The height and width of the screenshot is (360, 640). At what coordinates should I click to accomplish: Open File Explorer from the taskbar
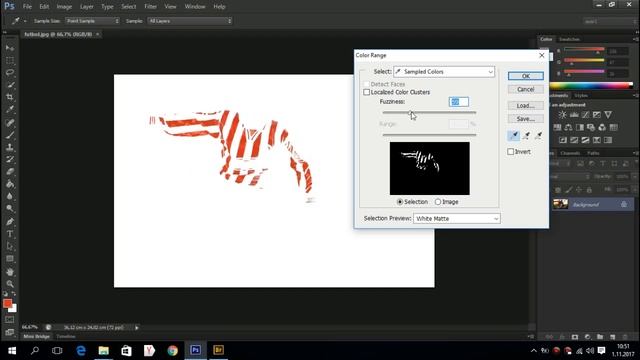[x=104, y=350]
